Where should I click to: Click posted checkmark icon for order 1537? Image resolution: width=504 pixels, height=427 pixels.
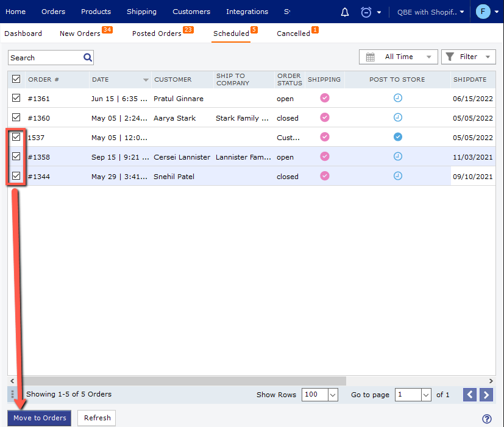(397, 137)
